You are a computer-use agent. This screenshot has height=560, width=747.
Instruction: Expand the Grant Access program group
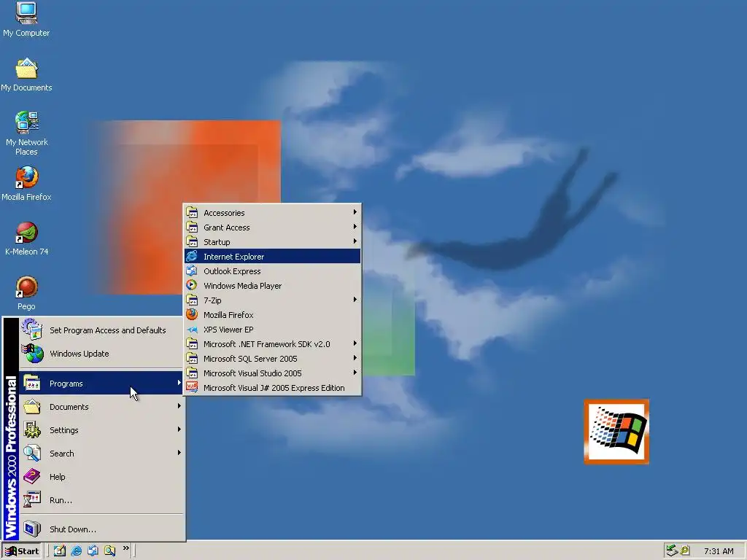[x=272, y=227]
